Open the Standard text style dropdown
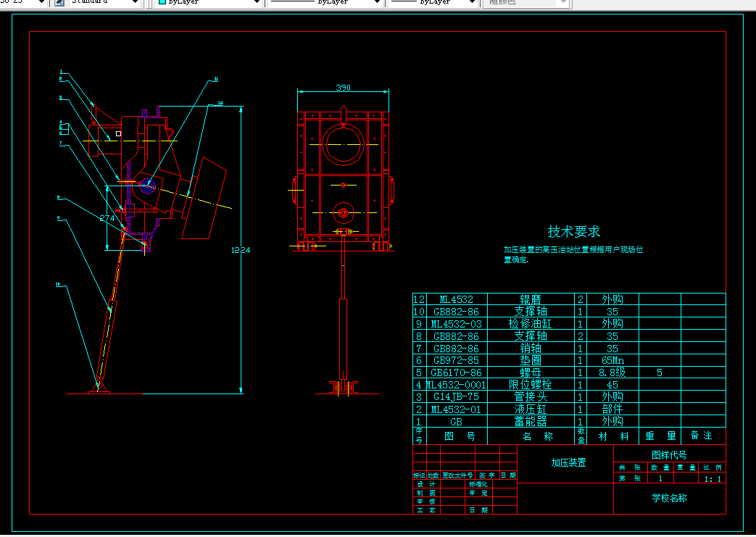This screenshot has height=537, width=756. tap(104, 2)
